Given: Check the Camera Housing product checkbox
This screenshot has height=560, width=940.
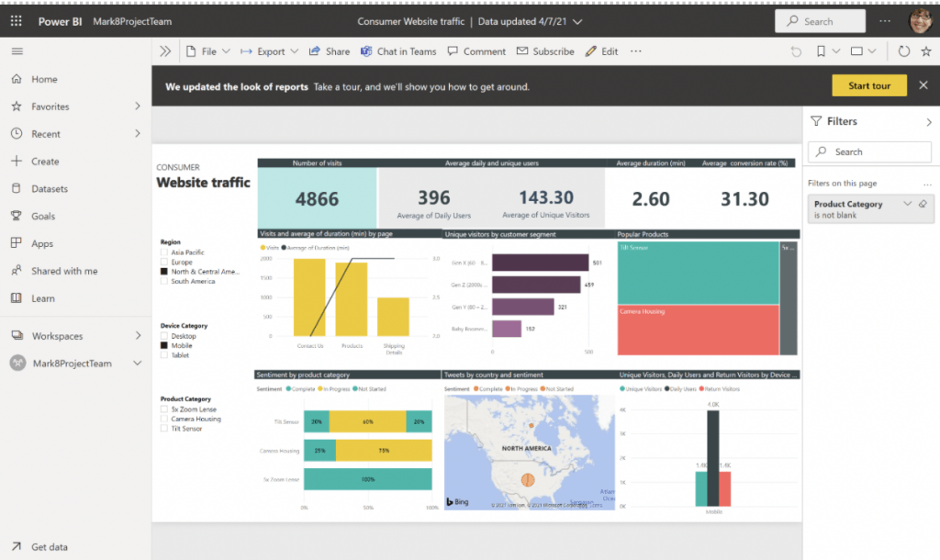Looking at the screenshot, I should click(163, 420).
